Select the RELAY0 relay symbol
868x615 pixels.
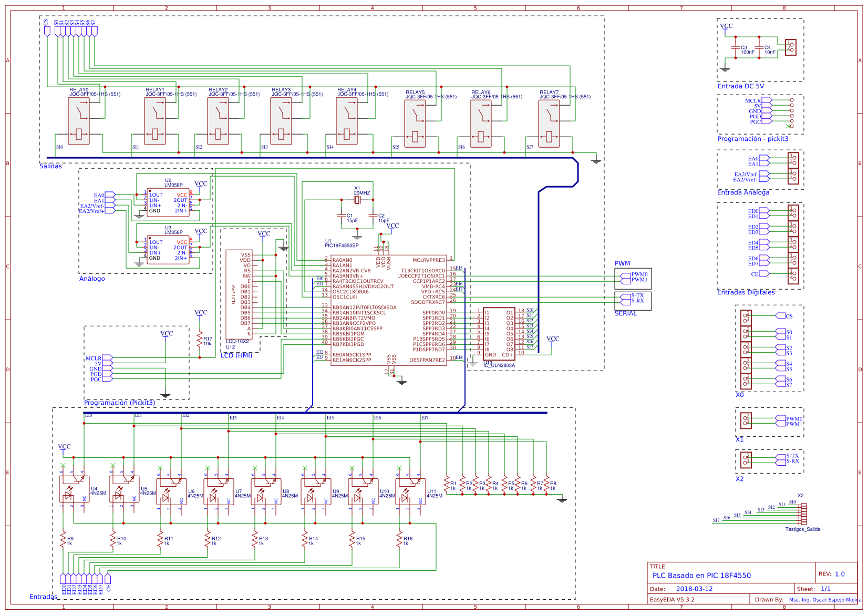point(79,121)
